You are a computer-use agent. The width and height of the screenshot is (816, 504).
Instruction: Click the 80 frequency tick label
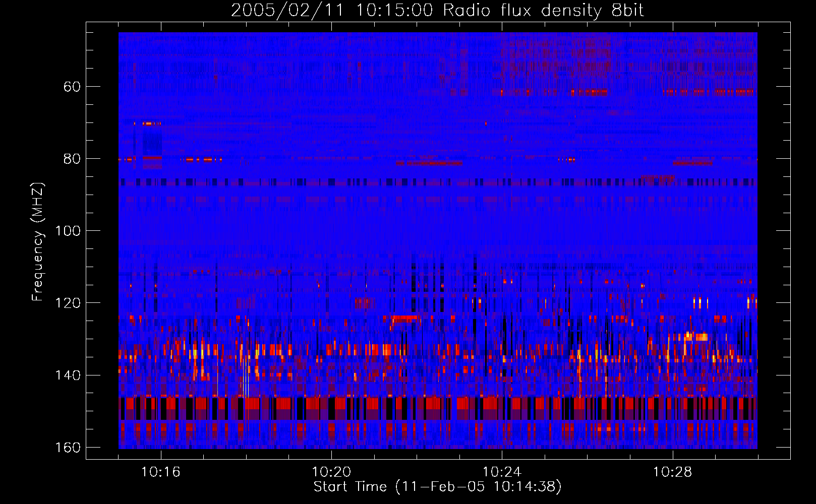[72, 159]
